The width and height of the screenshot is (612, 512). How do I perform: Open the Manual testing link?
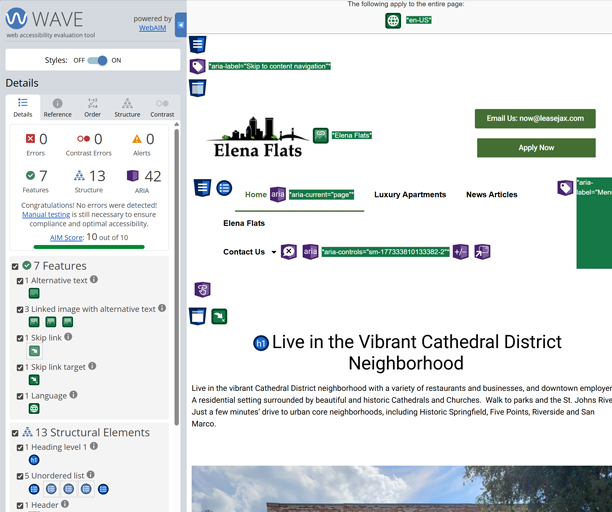46,215
